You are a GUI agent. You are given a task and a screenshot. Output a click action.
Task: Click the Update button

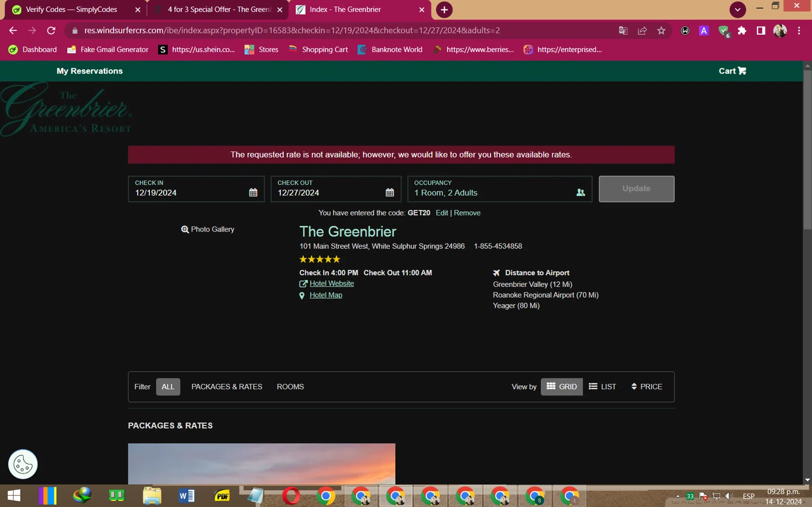click(637, 189)
